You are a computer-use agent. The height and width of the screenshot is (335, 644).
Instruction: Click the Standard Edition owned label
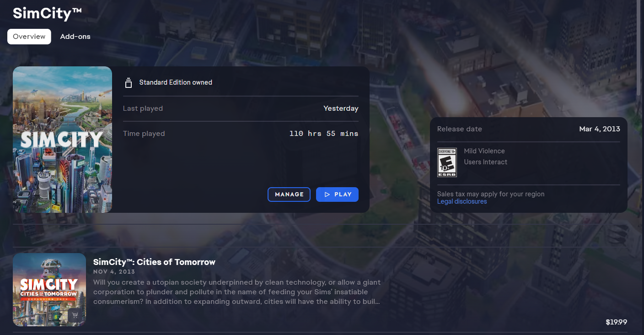coord(176,83)
